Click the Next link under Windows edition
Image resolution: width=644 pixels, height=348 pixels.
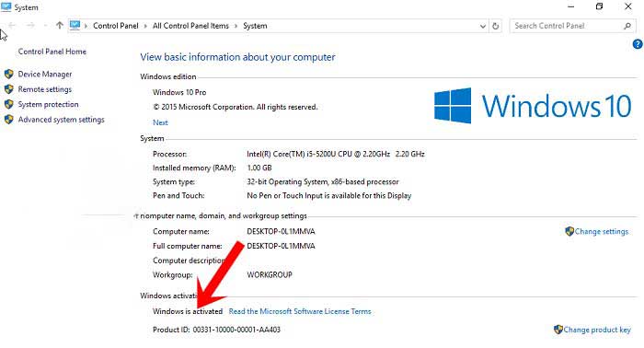tap(160, 122)
